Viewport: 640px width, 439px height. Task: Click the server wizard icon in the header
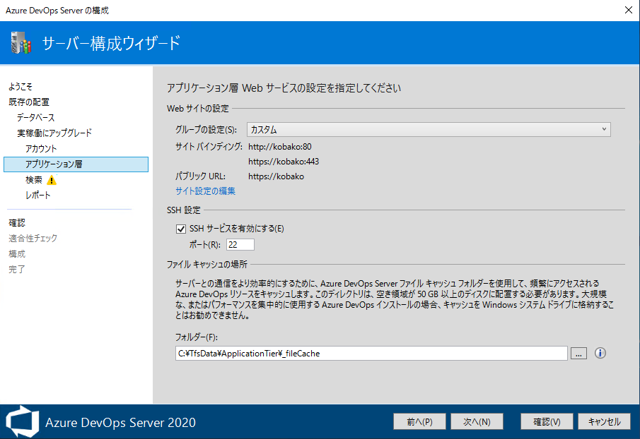pyautogui.click(x=21, y=42)
